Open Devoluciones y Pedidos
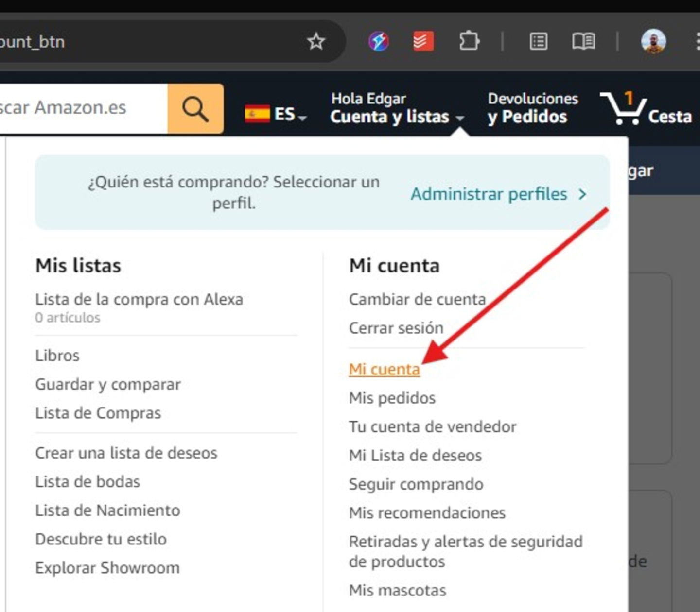 tap(533, 108)
